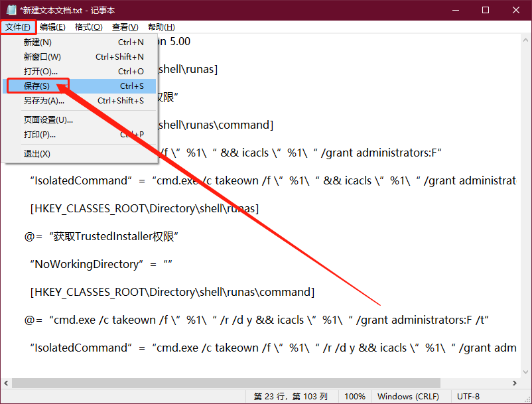
Task: Open the 查看(V) menu
Action: [x=125, y=27]
